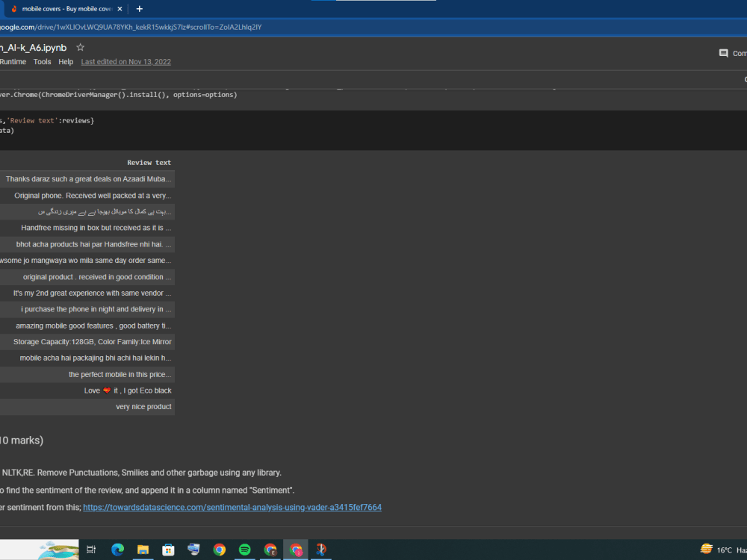
Task: Open the Runtime menu
Action: point(13,62)
